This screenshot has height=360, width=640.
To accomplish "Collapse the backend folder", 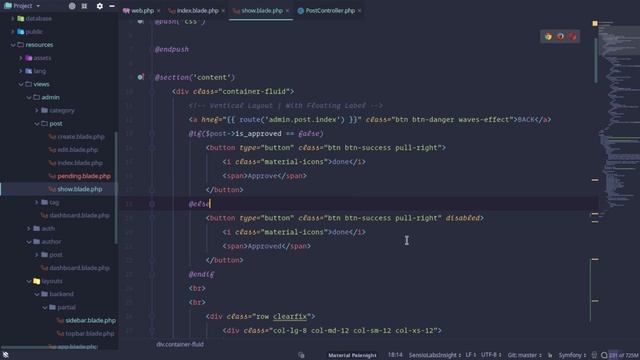I will tap(37, 294).
